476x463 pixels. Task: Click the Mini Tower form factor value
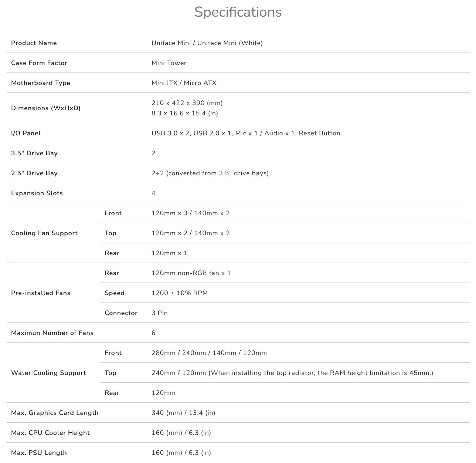pos(169,63)
